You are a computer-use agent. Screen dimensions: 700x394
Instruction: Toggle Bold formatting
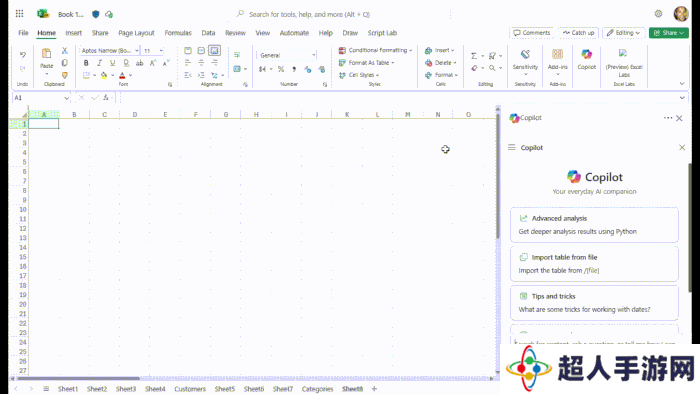pos(86,63)
